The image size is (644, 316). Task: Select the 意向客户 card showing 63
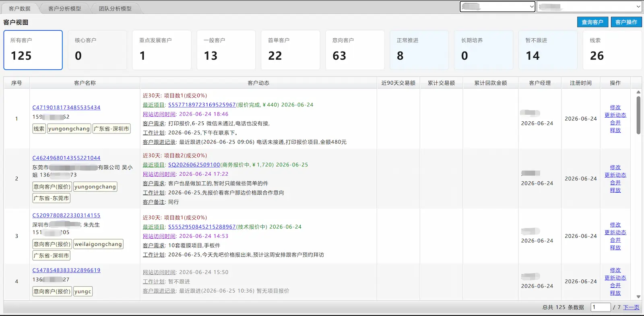[355, 50]
